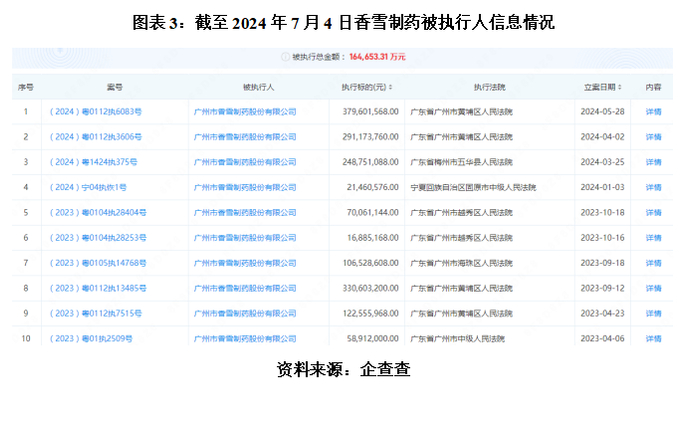Click court 广东省梅州市五华县人民法院
700x424 pixels.
(462, 162)
